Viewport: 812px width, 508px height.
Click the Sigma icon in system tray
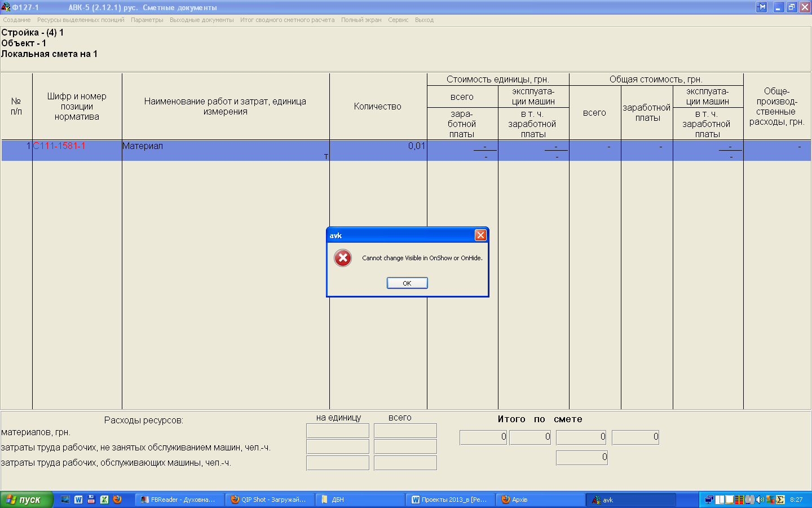coord(780,500)
